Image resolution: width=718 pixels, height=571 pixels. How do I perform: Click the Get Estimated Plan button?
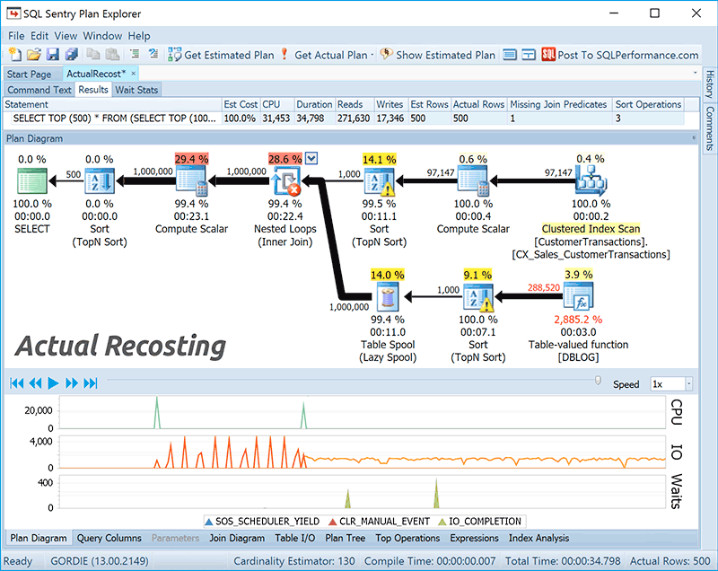pyautogui.click(x=221, y=55)
